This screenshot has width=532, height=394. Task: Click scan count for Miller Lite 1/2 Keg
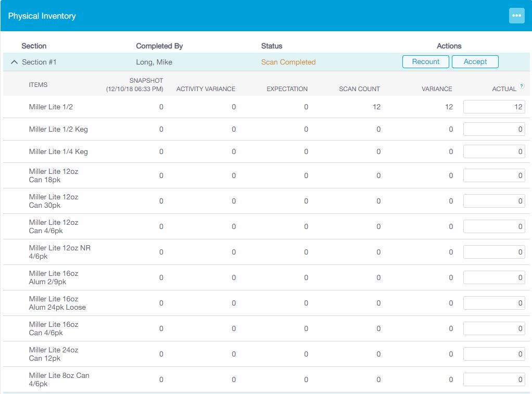pos(378,129)
